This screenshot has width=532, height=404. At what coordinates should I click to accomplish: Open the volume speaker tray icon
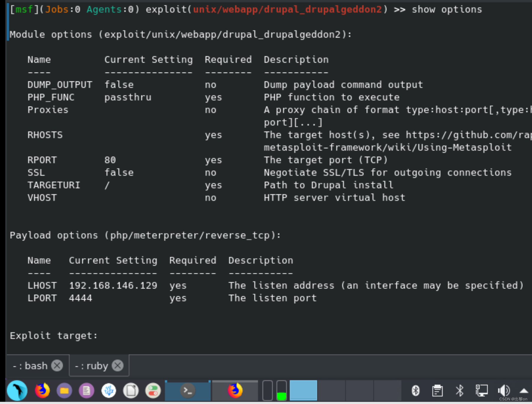(504, 391)
